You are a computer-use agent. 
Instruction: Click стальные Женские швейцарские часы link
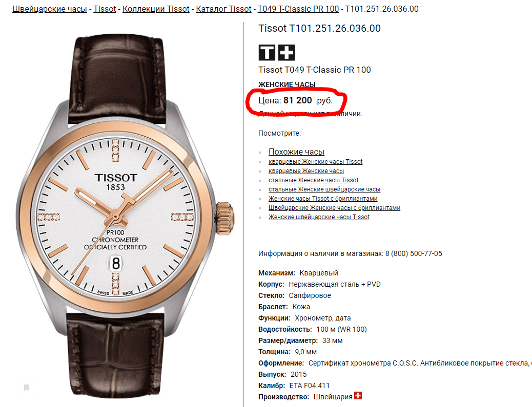tap(324, 189)
